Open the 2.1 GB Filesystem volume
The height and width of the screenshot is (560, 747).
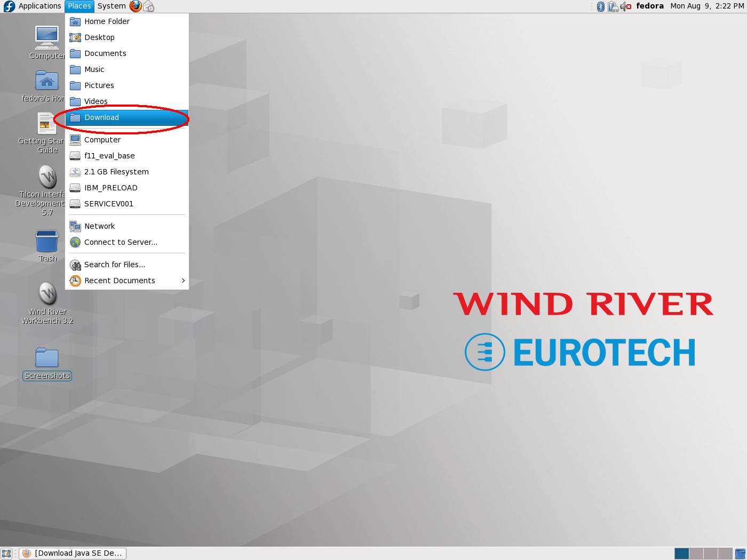[127, 172]
